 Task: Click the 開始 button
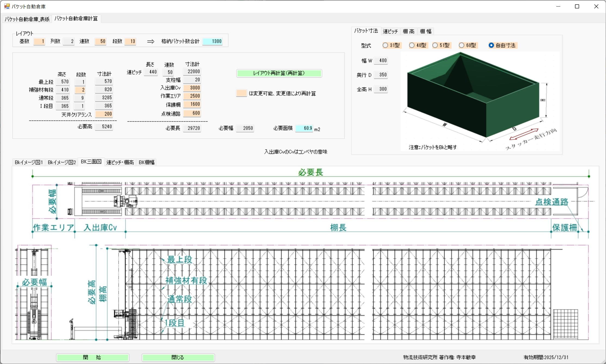point(92,357)
